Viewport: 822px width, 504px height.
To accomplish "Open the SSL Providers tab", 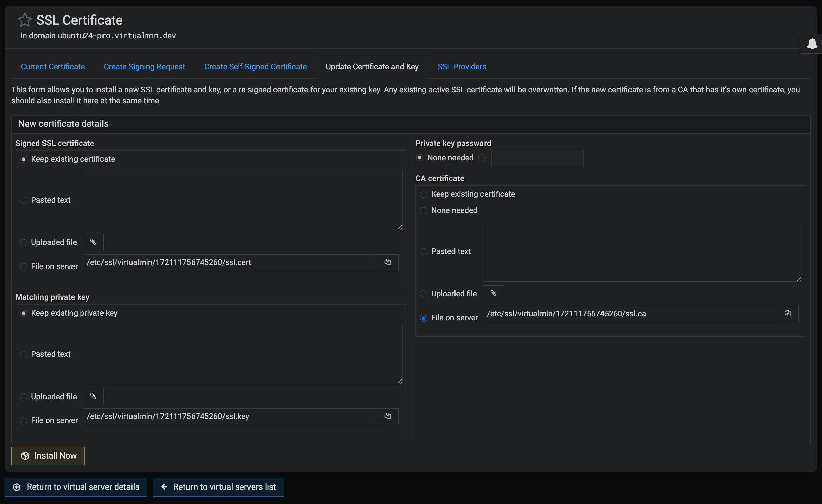I will [x=462, y=67].
